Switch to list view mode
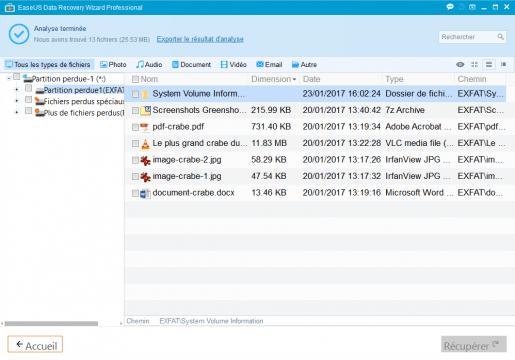Image resolution: width=515 pixels, height=360 pixels. (x=489, y=65)
